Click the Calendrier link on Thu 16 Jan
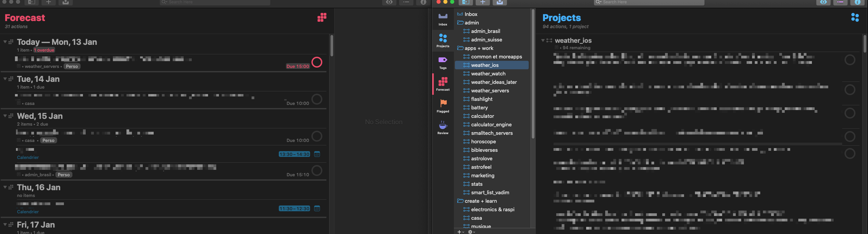868x234 pixels. coord(28,212)
